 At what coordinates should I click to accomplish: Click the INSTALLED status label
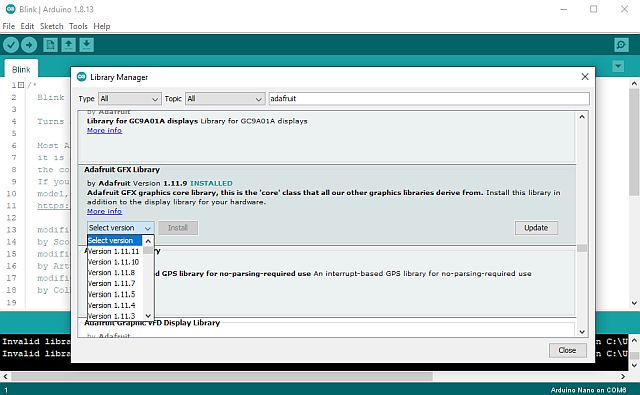coord(211,183)
